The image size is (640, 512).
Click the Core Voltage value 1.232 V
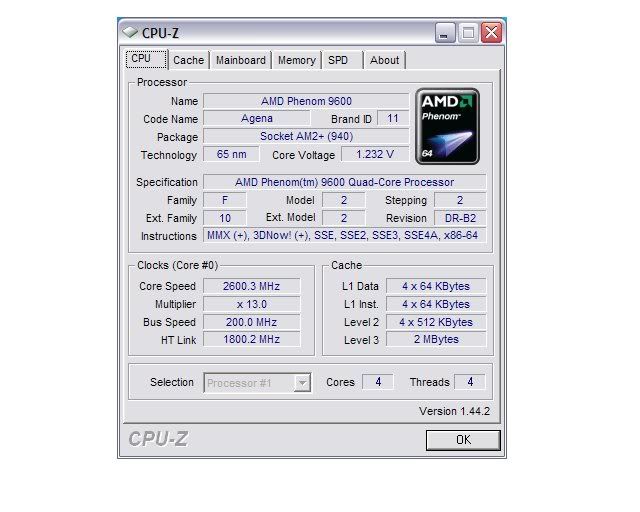point(375,154)
